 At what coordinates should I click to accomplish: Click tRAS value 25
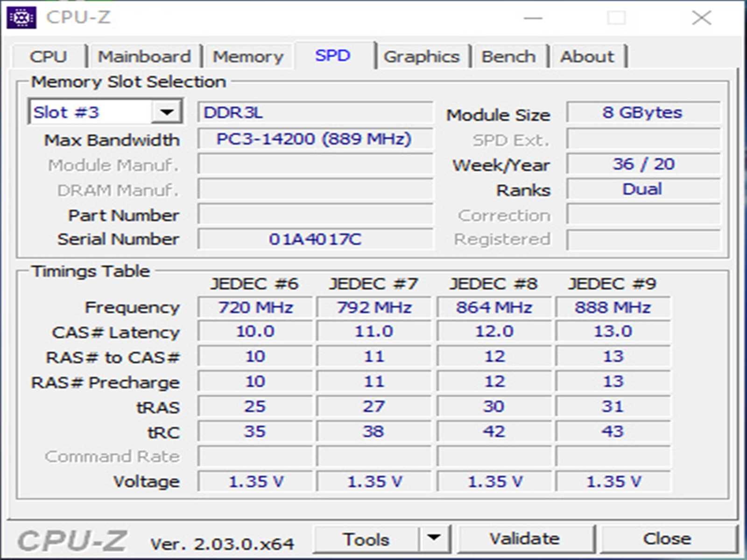(255, 406)
